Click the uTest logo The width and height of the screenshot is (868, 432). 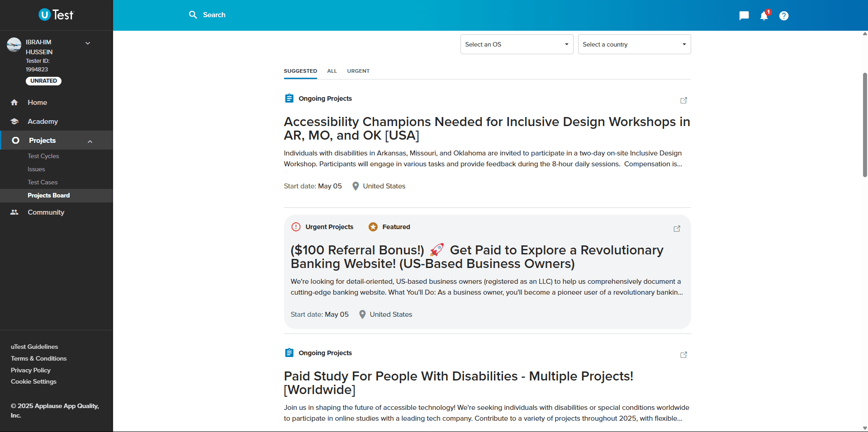(x=56, y=15)
